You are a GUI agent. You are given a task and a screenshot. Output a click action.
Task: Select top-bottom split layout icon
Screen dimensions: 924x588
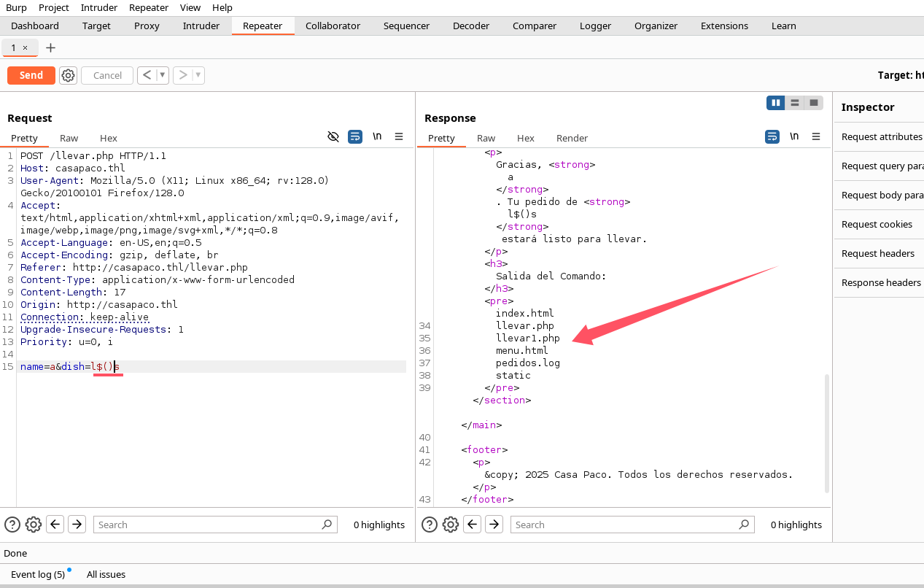795,103
